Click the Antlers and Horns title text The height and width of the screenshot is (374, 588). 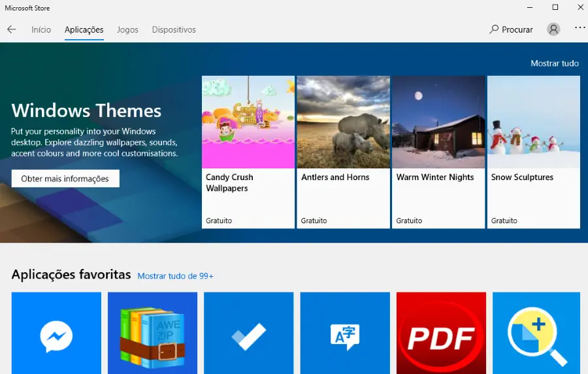[x=335, y=178]
